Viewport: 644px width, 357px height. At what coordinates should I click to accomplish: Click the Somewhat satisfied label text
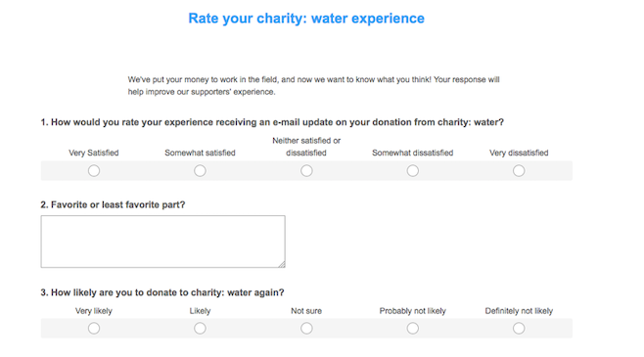point(200,153)
